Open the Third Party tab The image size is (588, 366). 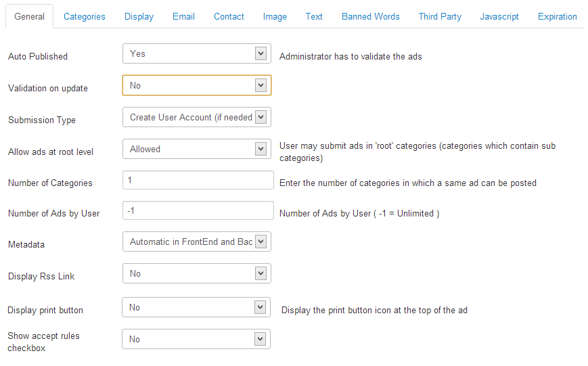(x=440, y=16)
